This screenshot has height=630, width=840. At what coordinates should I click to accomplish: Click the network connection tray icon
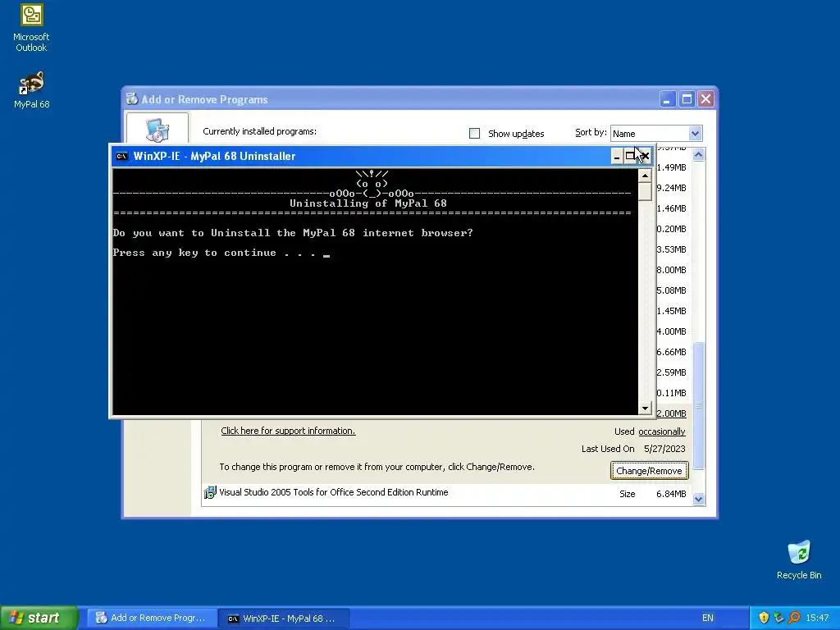click(x=779, y=618)
